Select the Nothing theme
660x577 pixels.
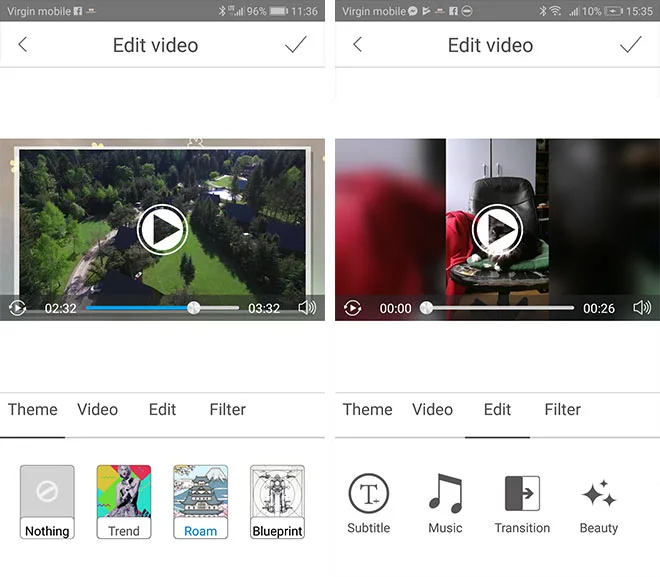coord(47,502)
